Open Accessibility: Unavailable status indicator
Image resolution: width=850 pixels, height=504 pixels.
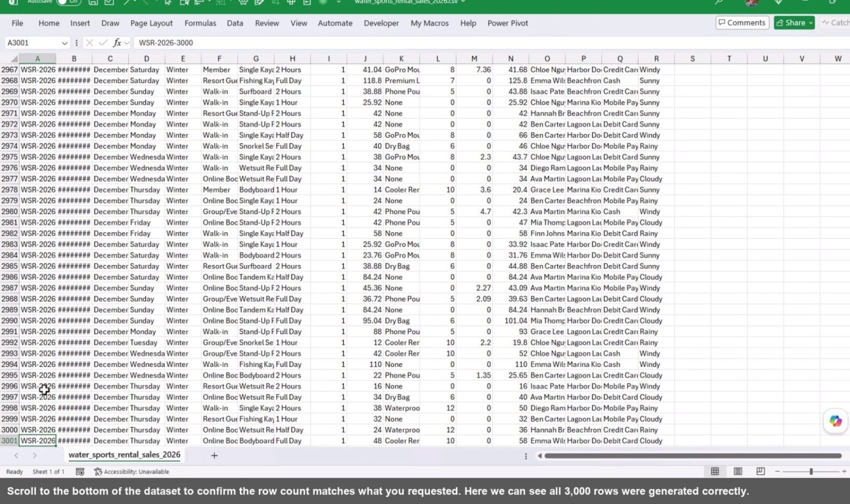coord(132,471)
